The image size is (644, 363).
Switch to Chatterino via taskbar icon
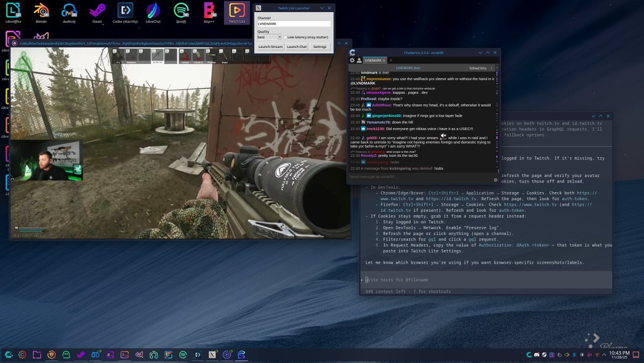[x=241, y=354]
